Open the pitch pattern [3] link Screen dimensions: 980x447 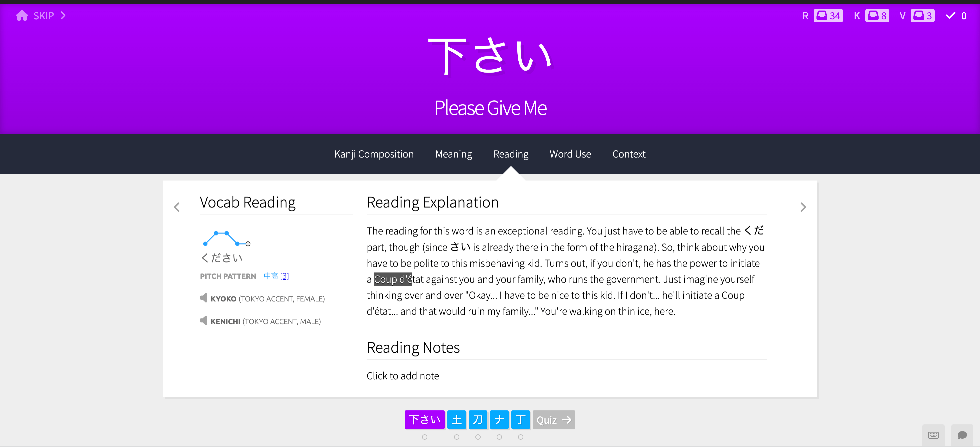pos(284,276)
